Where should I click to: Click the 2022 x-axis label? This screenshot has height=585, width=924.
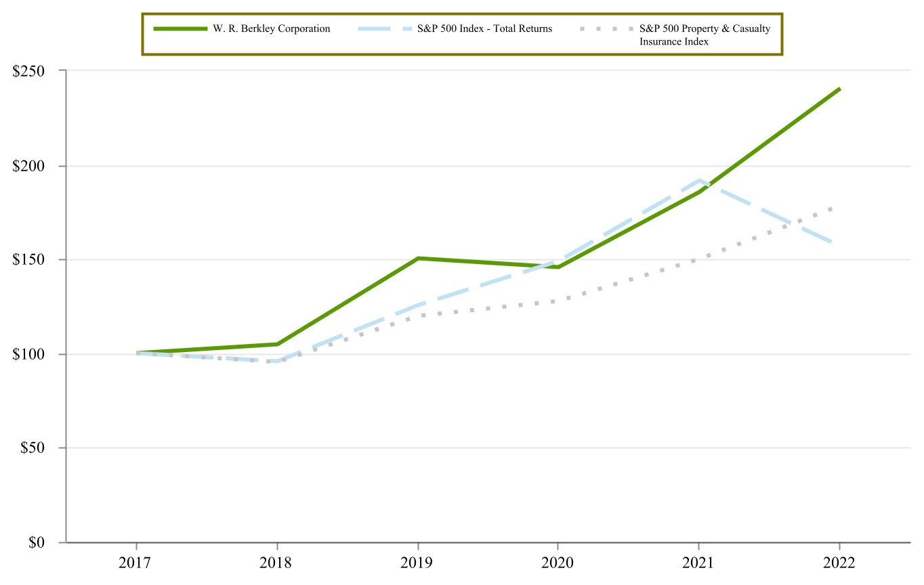coord(839,563)
